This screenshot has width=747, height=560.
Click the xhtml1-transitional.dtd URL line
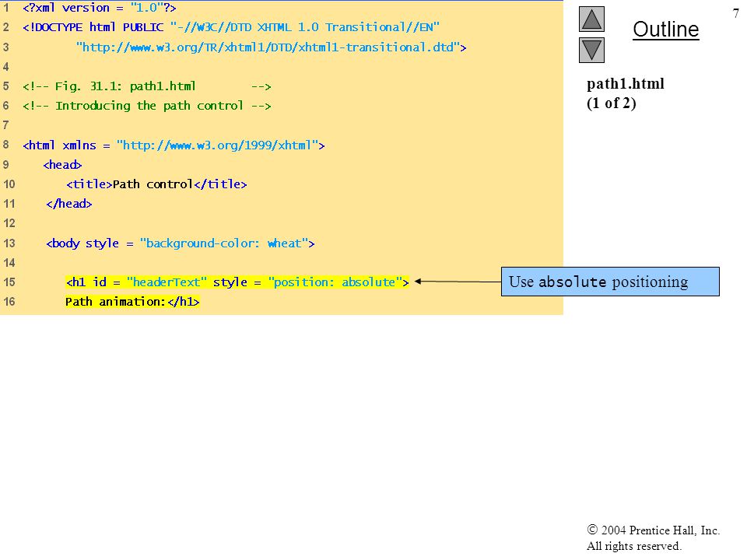click(x=271, y=47)
